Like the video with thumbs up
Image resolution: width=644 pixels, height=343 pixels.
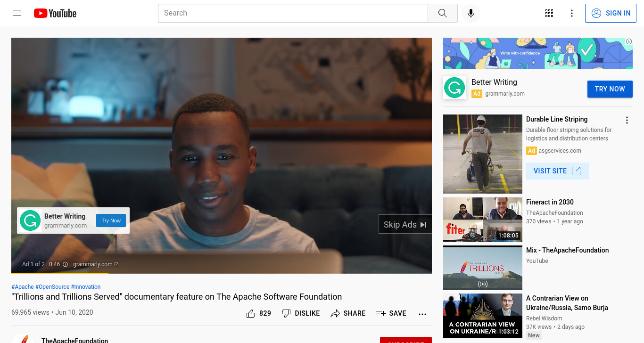[x=258, y=313]
